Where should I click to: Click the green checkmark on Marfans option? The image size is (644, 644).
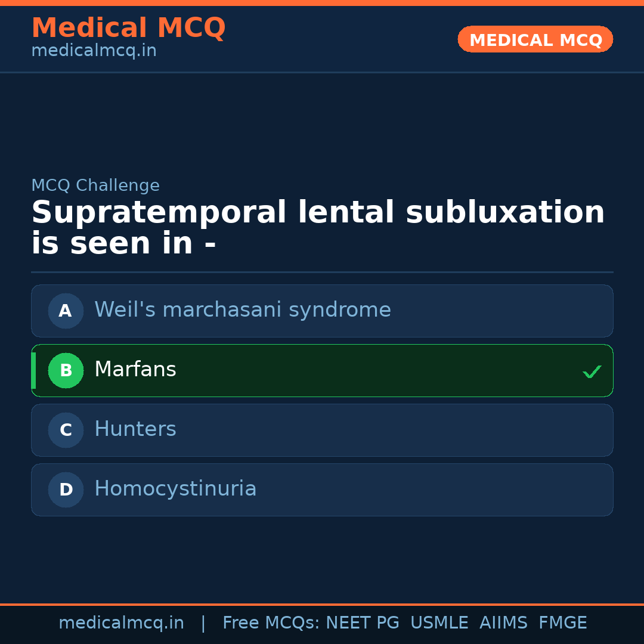(592, 371)
